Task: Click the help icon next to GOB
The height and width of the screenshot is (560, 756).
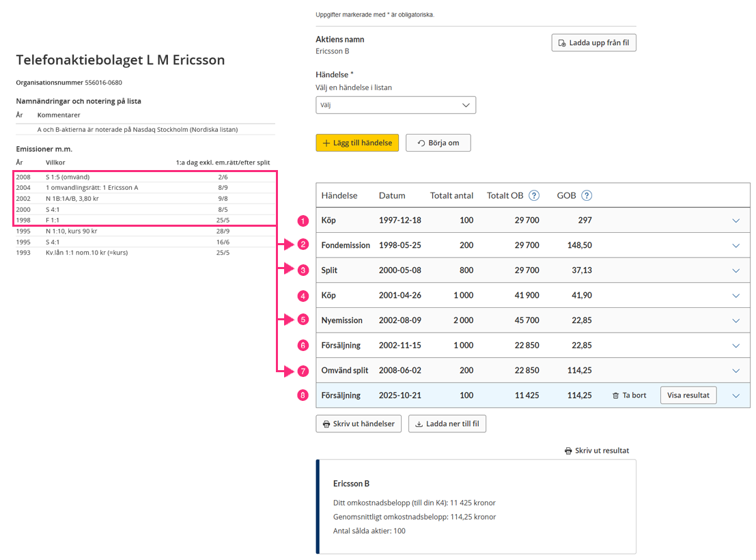Action: pyautogui.click(x=586, y=195)
